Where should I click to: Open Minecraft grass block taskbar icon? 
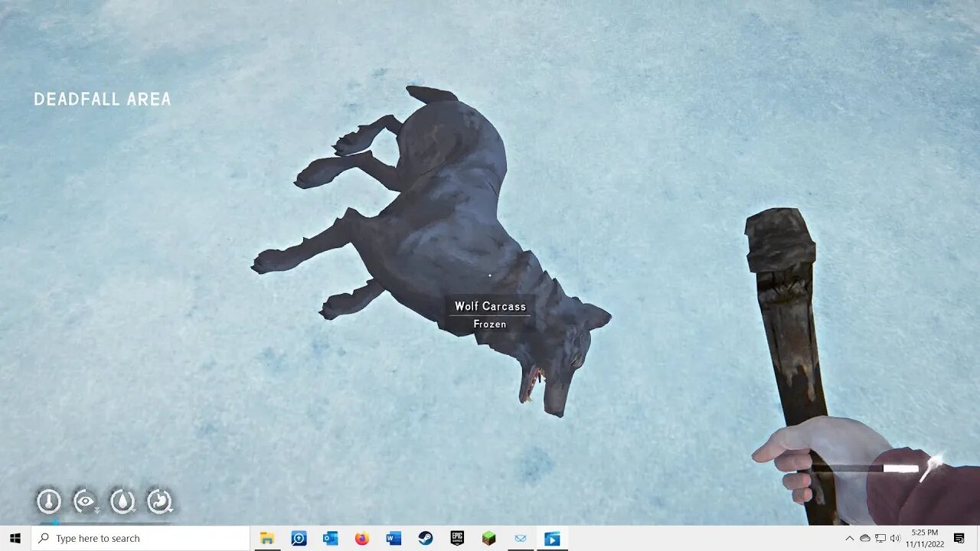point(488,538)
